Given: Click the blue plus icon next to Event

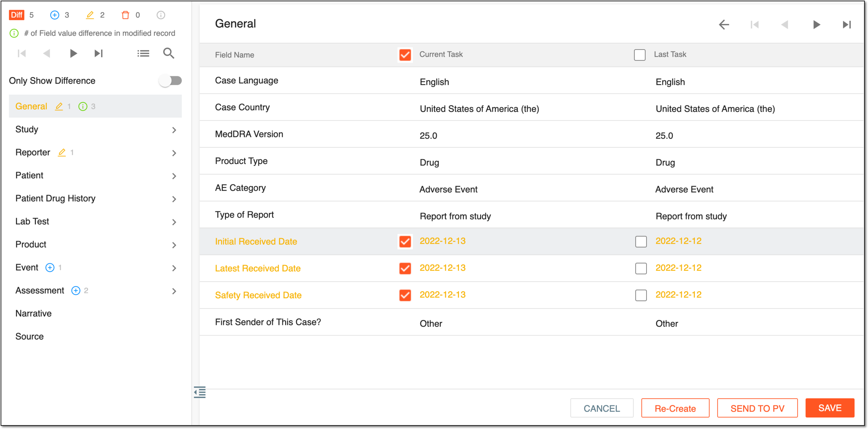Looking at the screenshot, I should (50, 268).
